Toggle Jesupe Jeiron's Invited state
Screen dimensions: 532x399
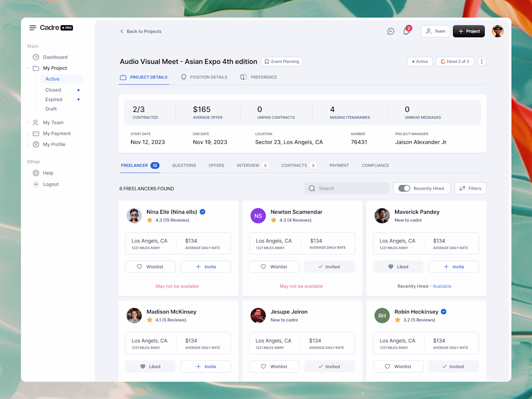click(329, 367)
